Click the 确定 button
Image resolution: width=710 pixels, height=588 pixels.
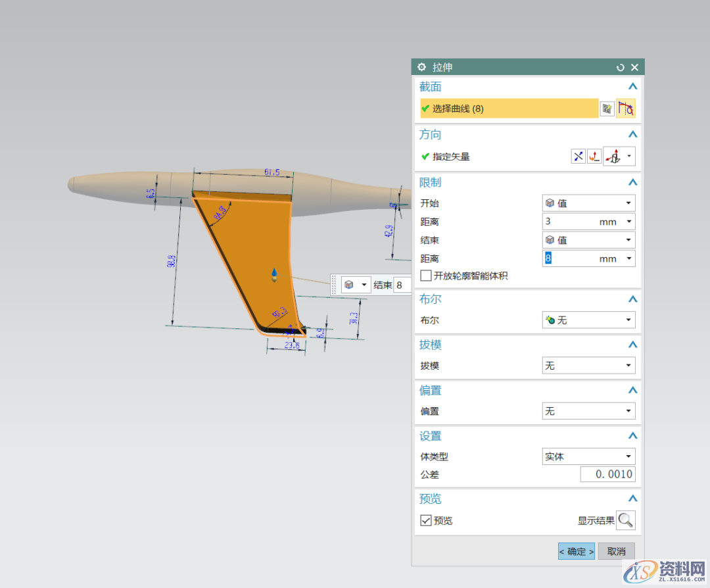point(576,551)
